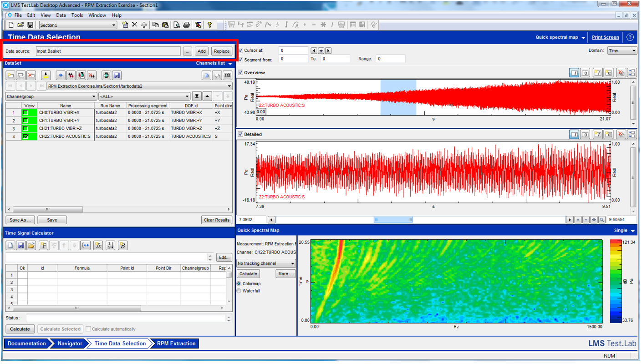Screen dimensions: 642x364
Task: Save the project using the floppy icon
Action: point(30,25)
